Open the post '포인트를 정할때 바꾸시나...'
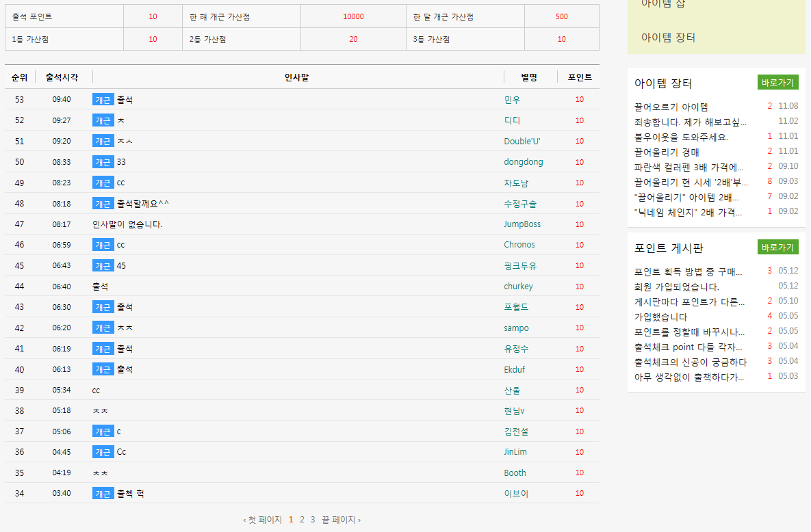Image resolution: width=811 pixels, height=532 pixels. click(x=689, y=332)
